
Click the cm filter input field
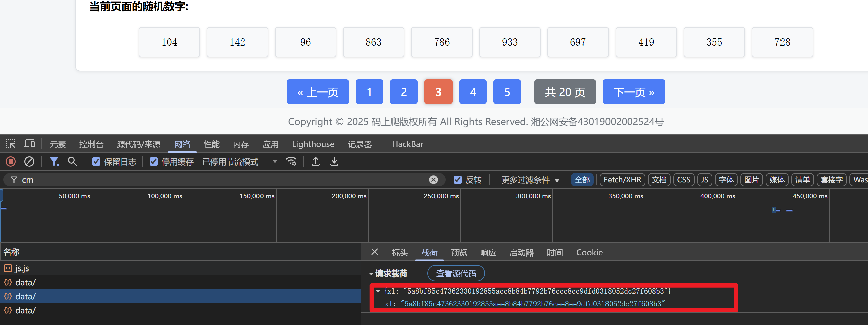click(x=224, y=180)
